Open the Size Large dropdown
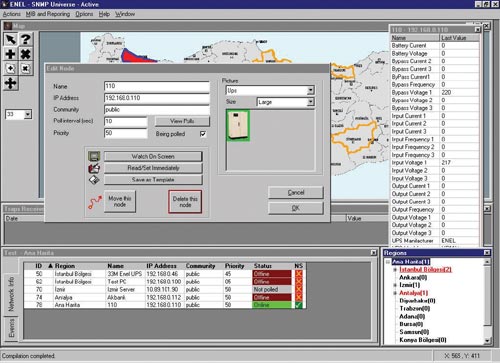The height and width of the screenshot is (363, 500). click(x=310, y=102)
